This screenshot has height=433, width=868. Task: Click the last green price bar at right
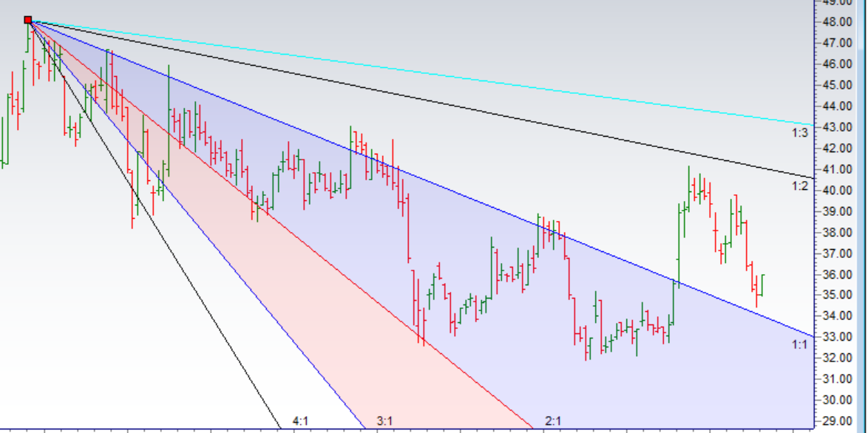click(762, 285)
